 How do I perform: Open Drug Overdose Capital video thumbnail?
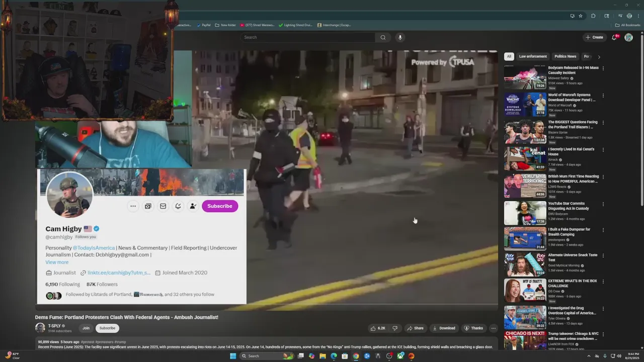(x=525, y=317)
